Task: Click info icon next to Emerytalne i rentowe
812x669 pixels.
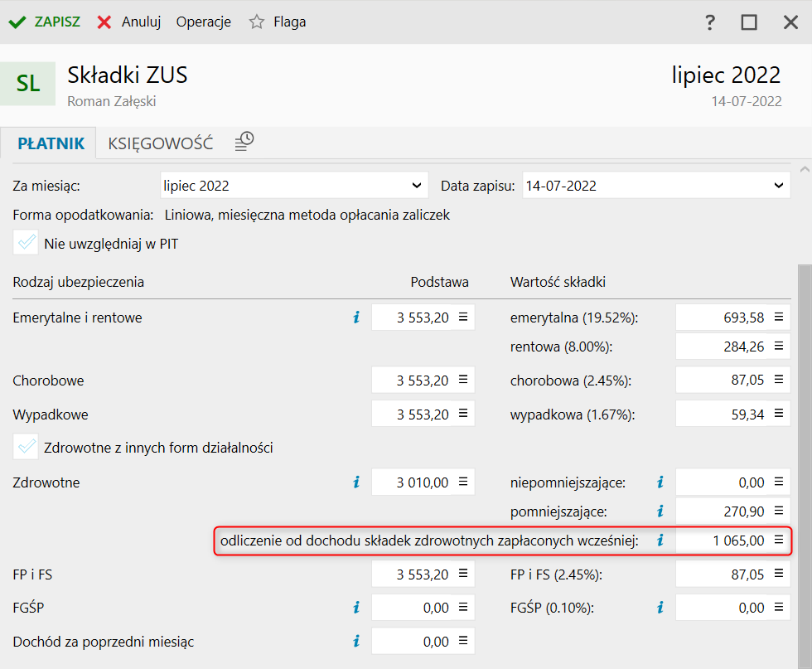Action: pyautogui.click(x=356, y=317)
